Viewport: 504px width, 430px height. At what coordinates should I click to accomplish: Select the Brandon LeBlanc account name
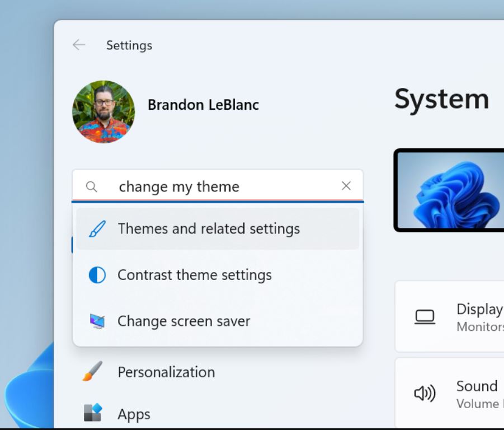pos(203,105)
